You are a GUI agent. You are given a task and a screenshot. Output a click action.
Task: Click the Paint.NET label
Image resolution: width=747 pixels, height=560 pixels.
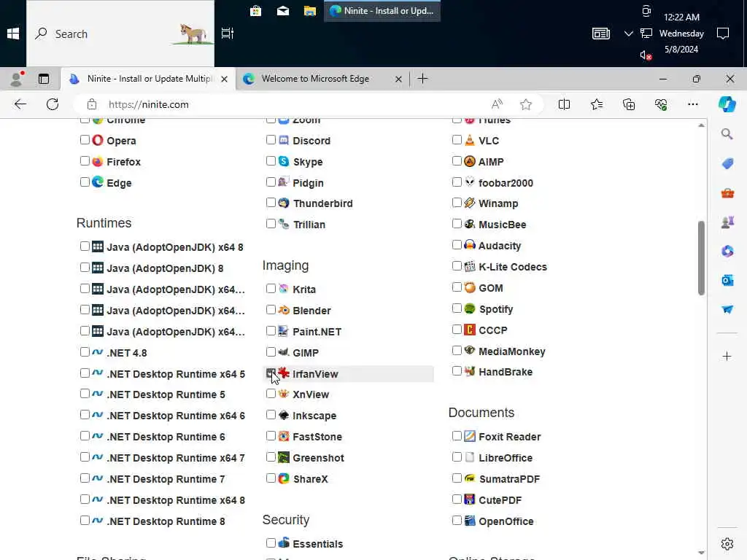[317, 332]
